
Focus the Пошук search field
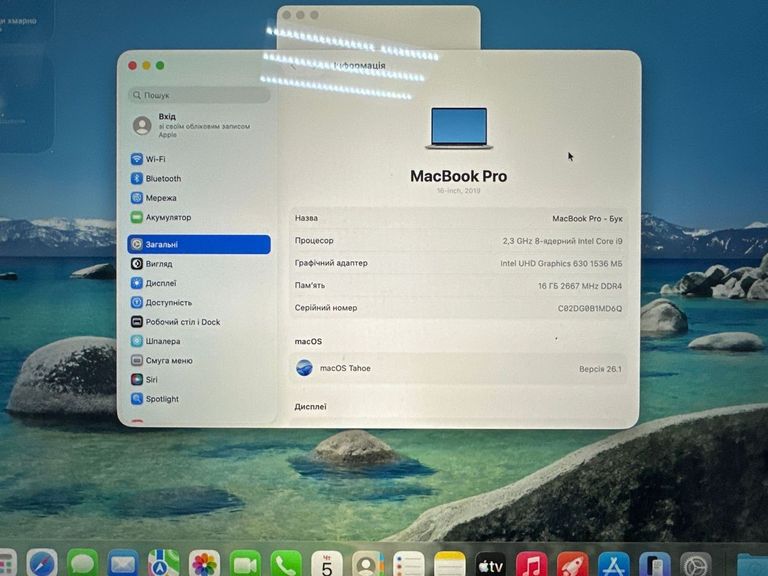point(199,95)
